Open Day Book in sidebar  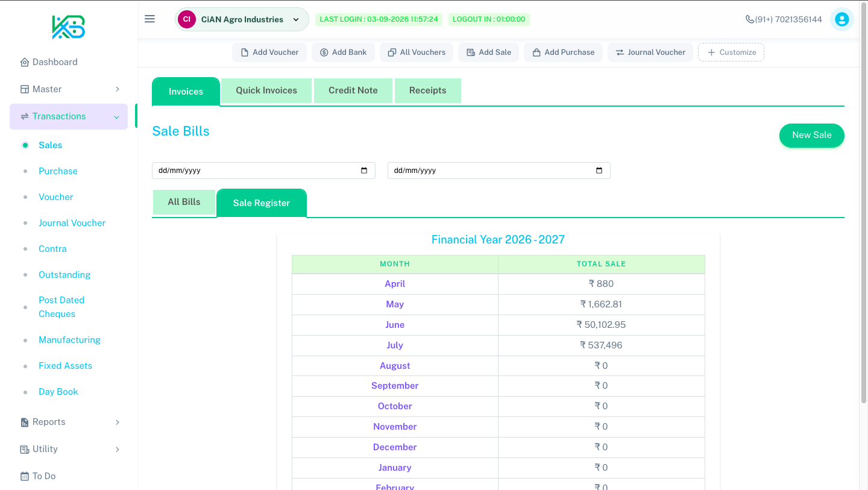pyautogui.click(x=58, y=392)
